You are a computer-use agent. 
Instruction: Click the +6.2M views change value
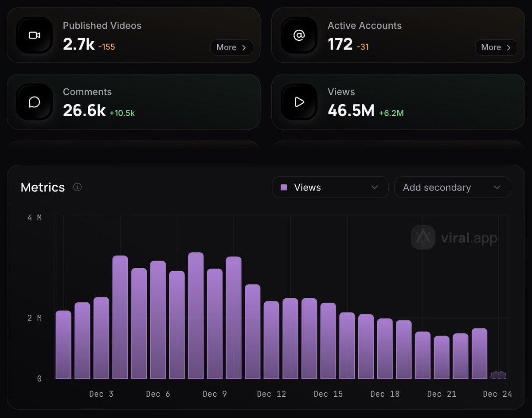click(391, 113)
